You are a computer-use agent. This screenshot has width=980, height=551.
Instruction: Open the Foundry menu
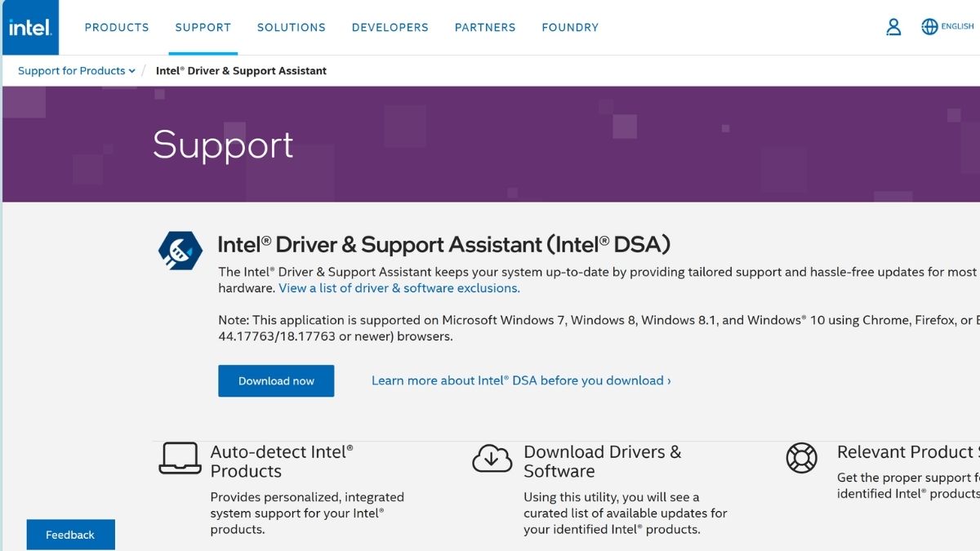(x=570, y=27)
